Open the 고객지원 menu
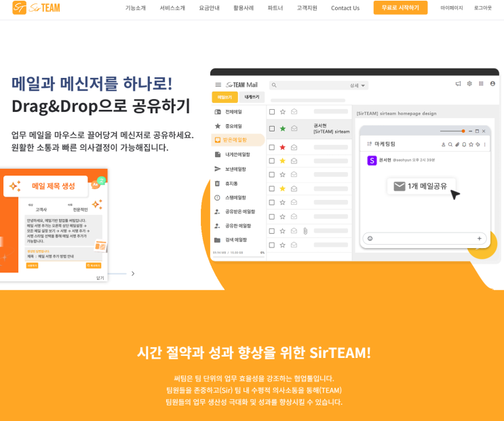 [307, 8]
